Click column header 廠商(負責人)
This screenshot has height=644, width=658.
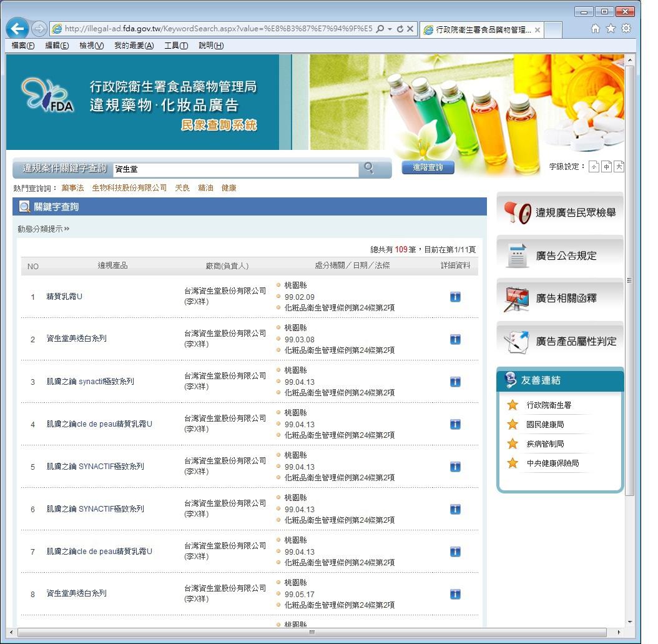tap(227, 265)
